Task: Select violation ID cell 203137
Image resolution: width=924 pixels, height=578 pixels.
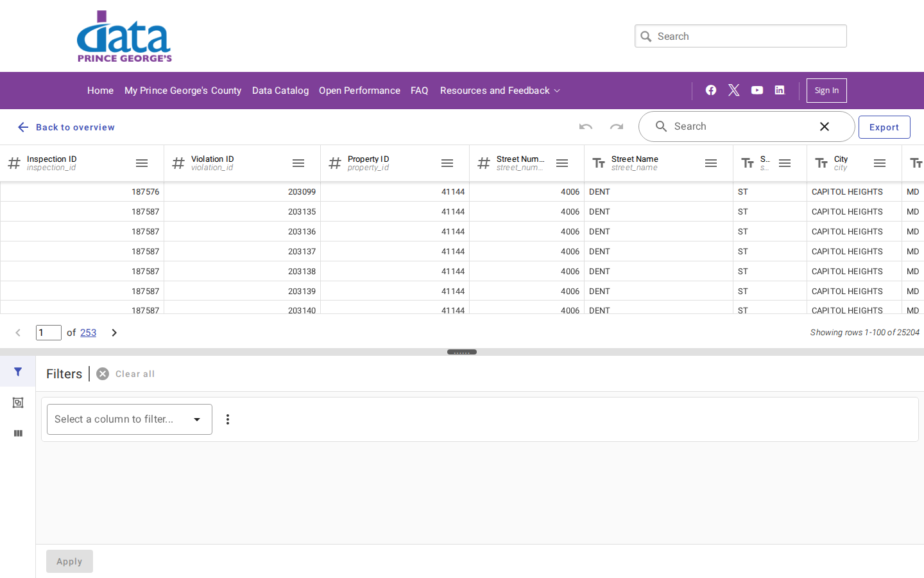Action: tap(243, 251)
